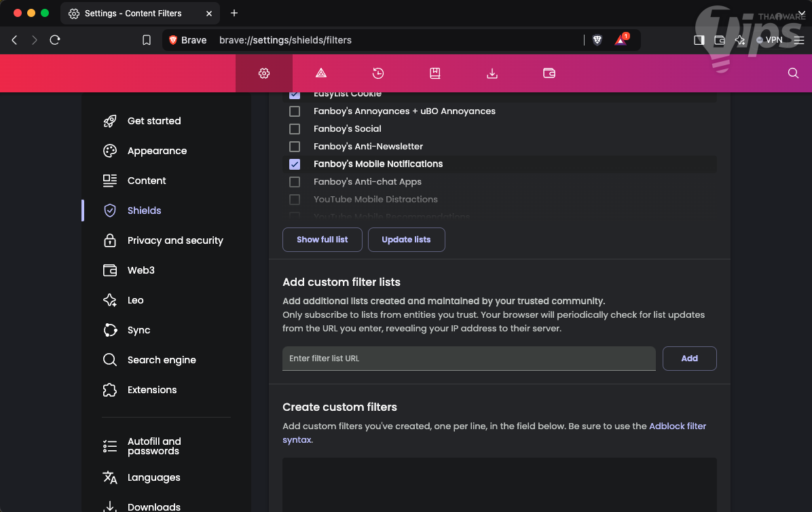
Task: Uncheck Fanboy's Mobile Notifications checkbox
Action: pyautogui.click(x=295, y=164)
